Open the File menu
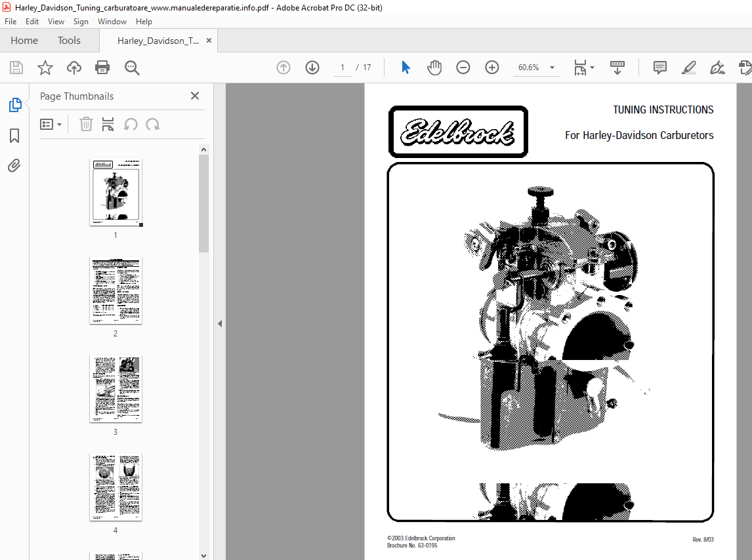Screen dimensions: 752x560 [x=10, y=22]
